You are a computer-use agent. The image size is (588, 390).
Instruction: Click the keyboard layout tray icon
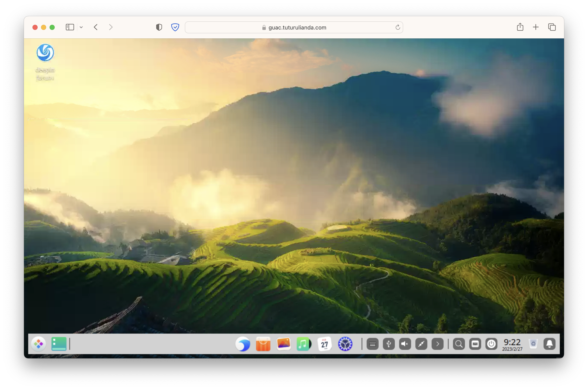pyautogui.click(x=372, y=344)
